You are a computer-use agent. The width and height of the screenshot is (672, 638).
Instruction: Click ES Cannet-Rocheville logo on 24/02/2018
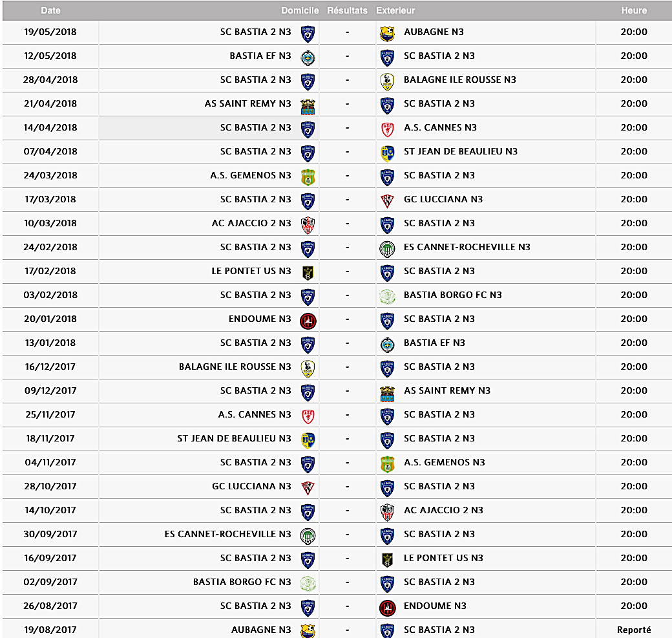[387, 248]
